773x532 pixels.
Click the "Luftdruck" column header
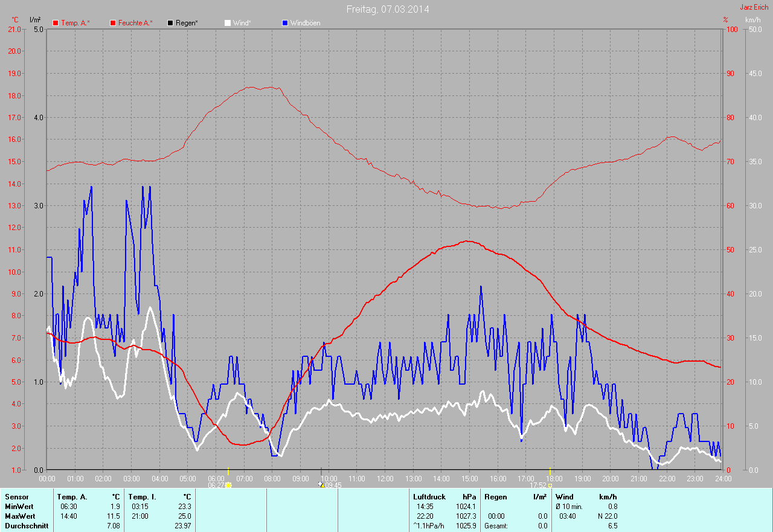(x=429, y=497)
